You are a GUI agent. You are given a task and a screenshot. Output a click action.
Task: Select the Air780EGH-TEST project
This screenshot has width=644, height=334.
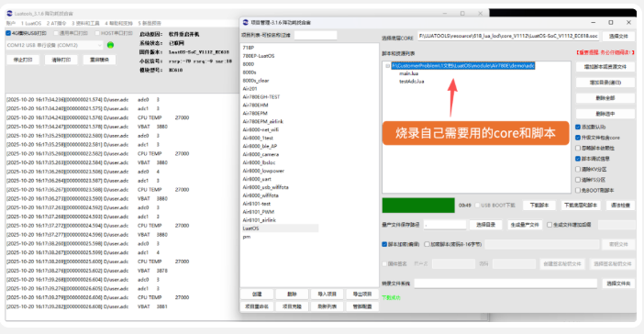[x=261, y=97]
